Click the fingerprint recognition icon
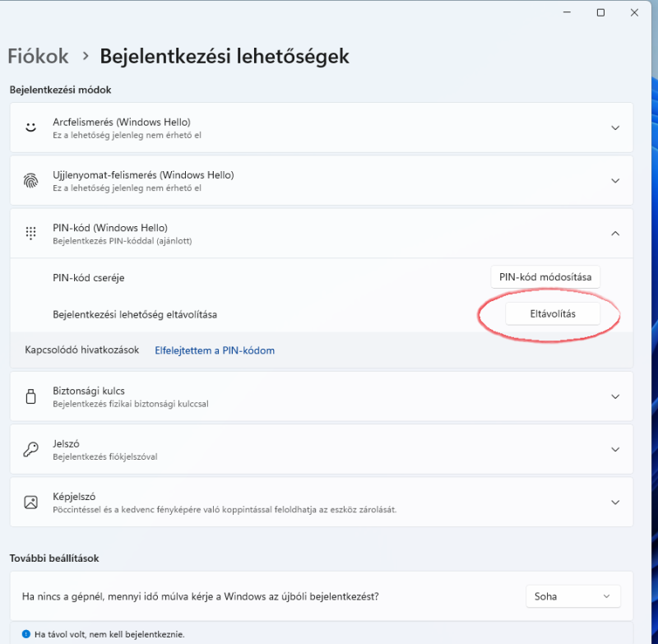658x644 pixels. [30, 180]
